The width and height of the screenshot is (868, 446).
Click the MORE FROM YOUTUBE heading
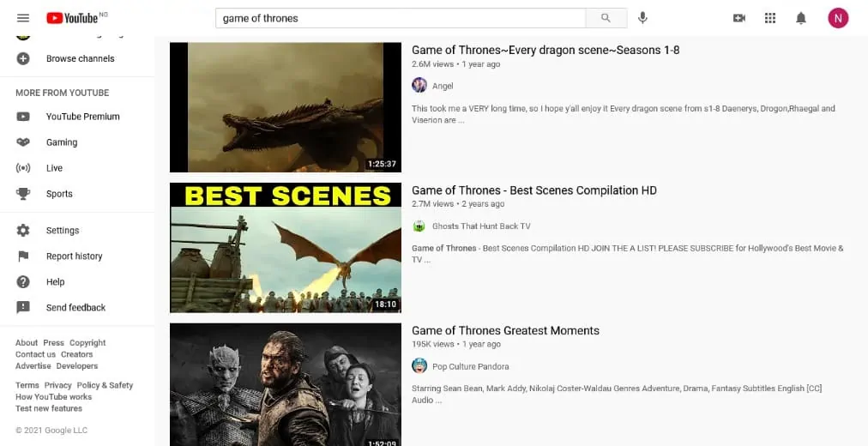pyautogui.click(x=62, y=93)
